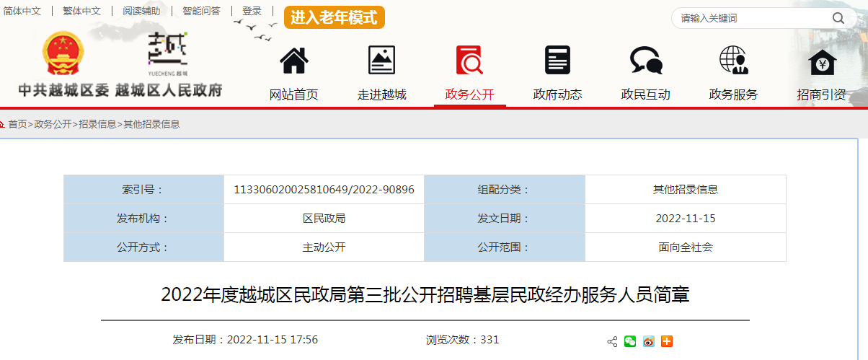Screen dimensions: 868x360
Task: Click 浏览次数：331 view count
Action: (x=462, y=340)
